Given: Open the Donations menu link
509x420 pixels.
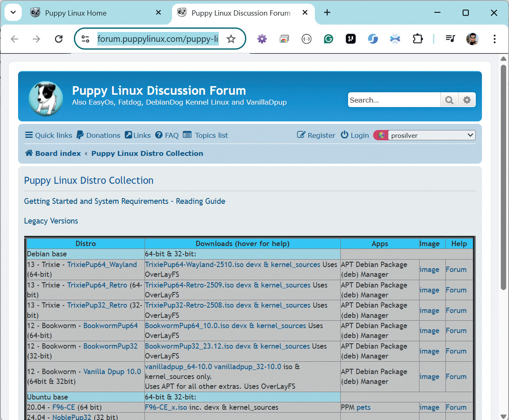Looking at the screenshot, I should click(x=99, y=135).
